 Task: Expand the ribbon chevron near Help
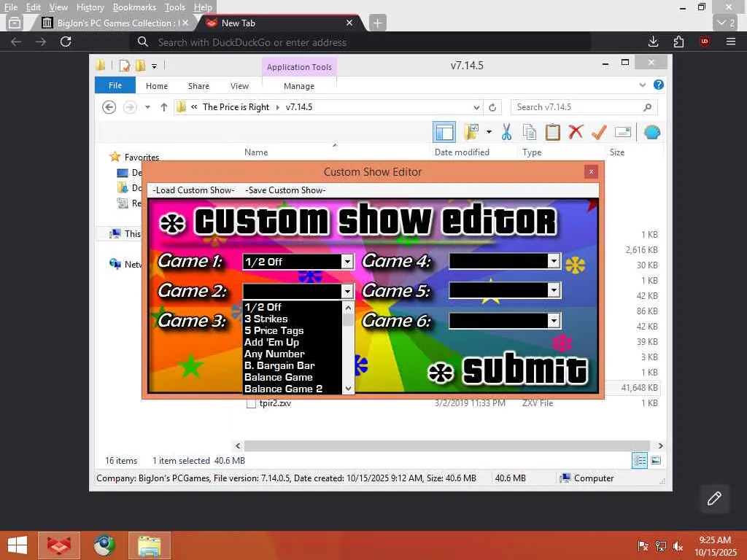click(643, 85)
